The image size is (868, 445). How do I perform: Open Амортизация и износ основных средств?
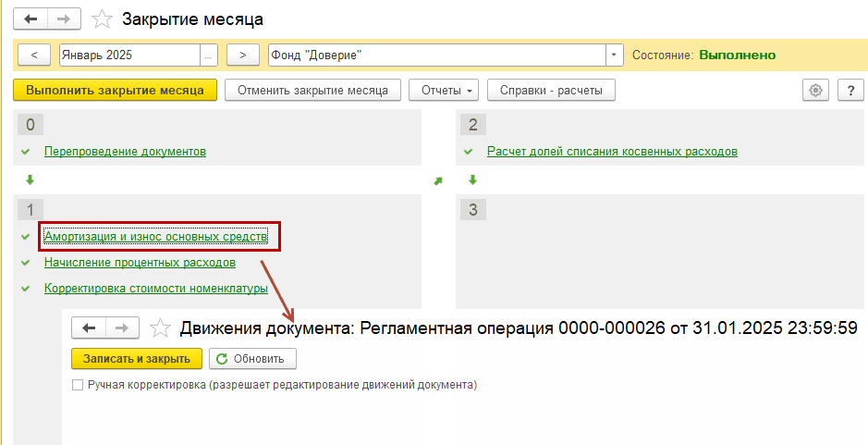(156, 237)
